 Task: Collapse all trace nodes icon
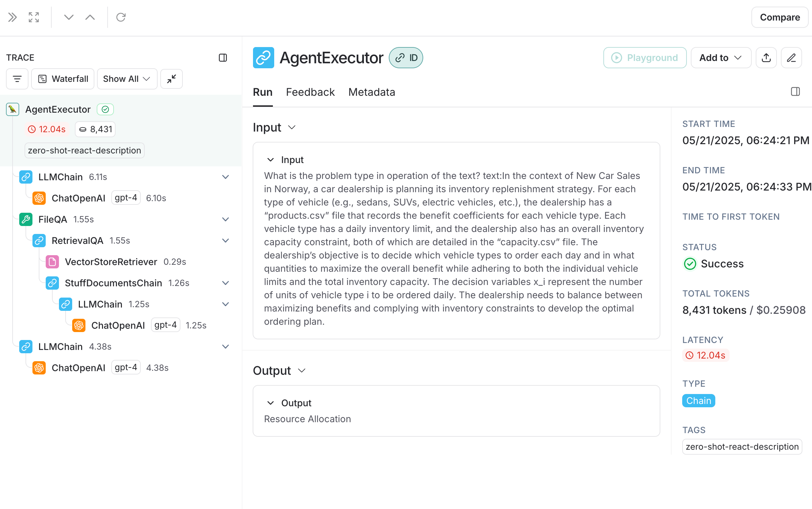click(x=172, y=79)
